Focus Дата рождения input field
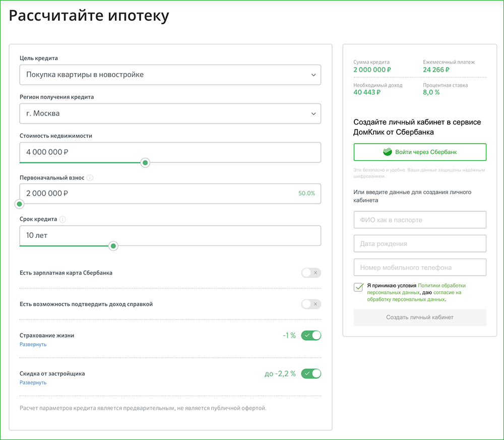 (420, 243)
